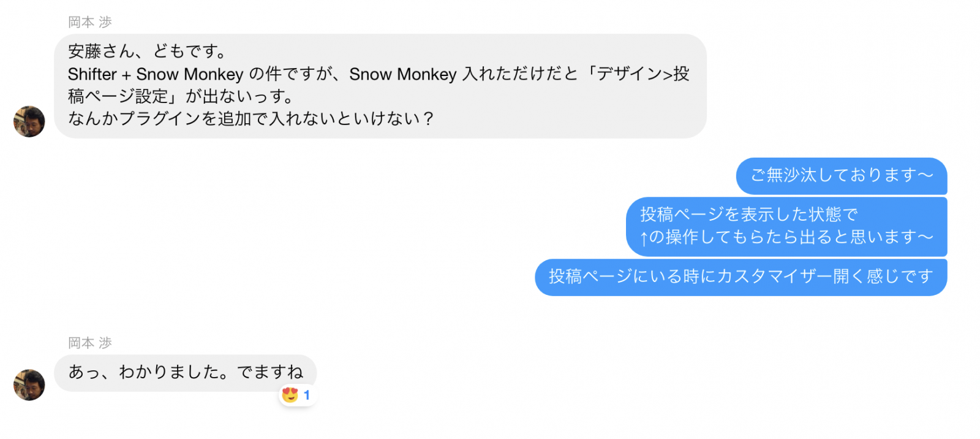Click the ↑ arrow in the blue message
The height and width of the screenshot is (439, 980).
(644, 238)
